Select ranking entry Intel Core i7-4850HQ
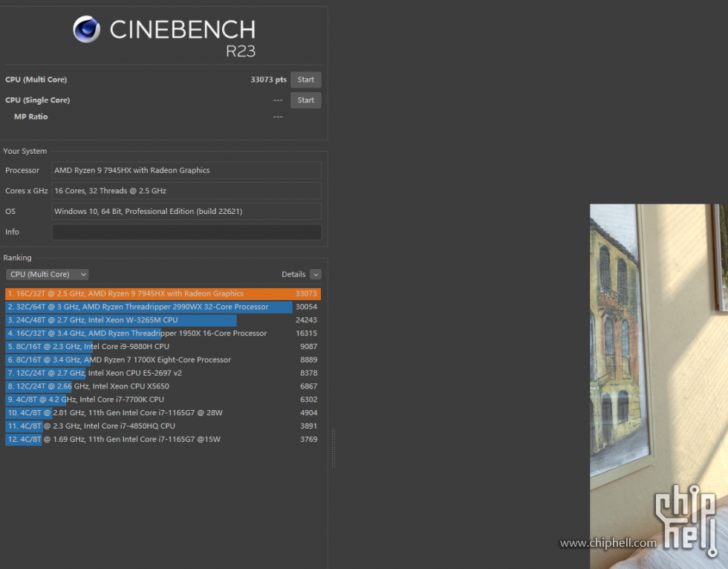 (x=163, y=426)
